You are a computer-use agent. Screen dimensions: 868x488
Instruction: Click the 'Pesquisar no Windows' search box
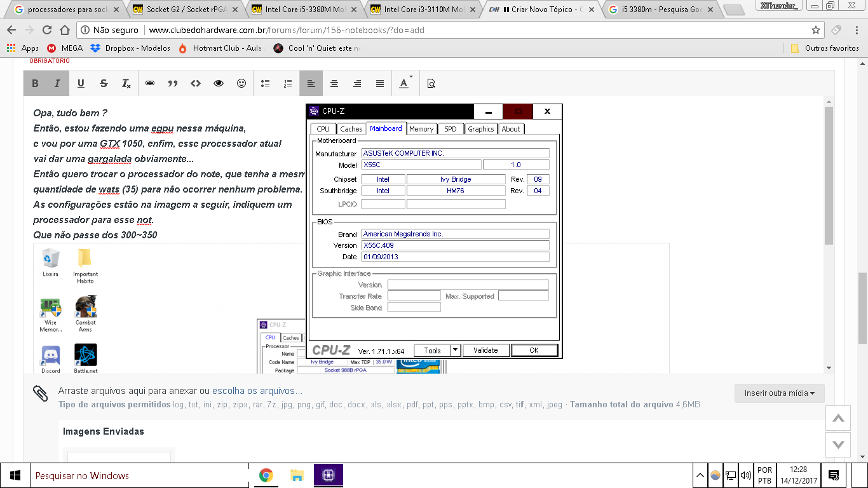pyautogui.click(x=139, y=475)
